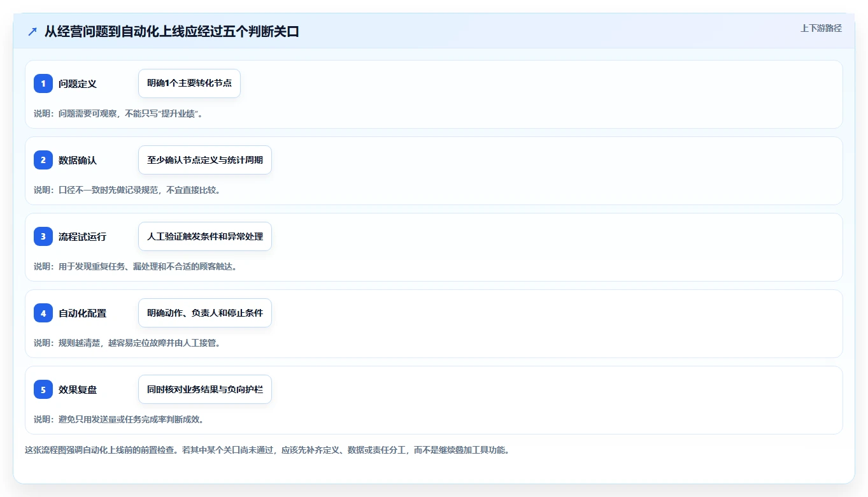Viewport: 868px width, 497px height.
Task: Click step number 5 badge for 效果复盘
Action: click(x=43, y=389)
